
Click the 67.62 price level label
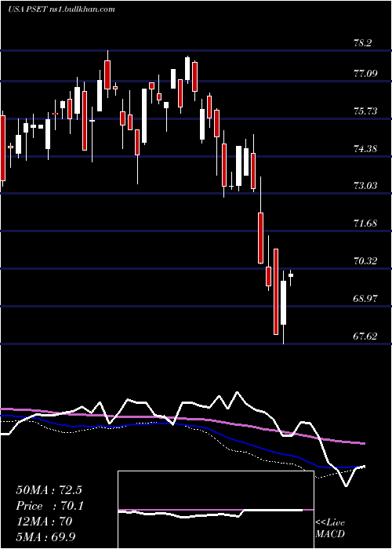(x=365, y=336)
